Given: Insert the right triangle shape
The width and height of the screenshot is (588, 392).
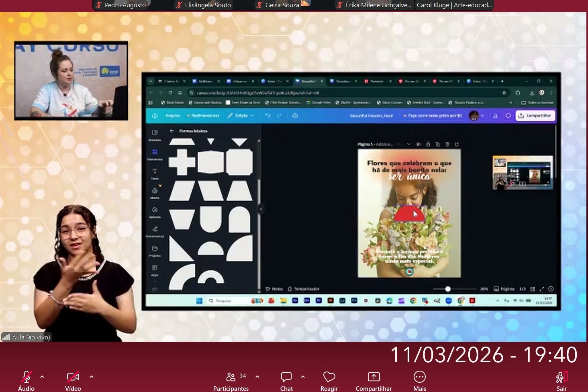Looking at the screenshot, I should pos(181,249).
